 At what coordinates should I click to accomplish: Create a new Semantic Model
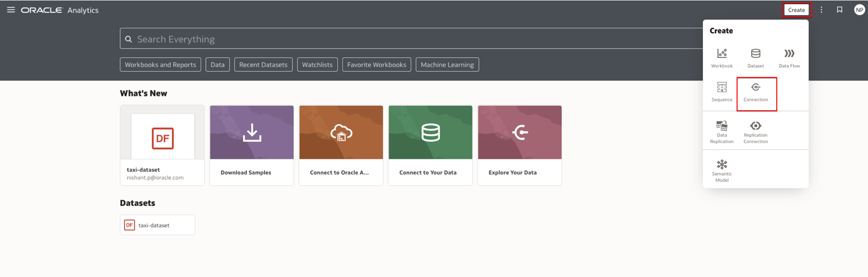click(722, 169)
